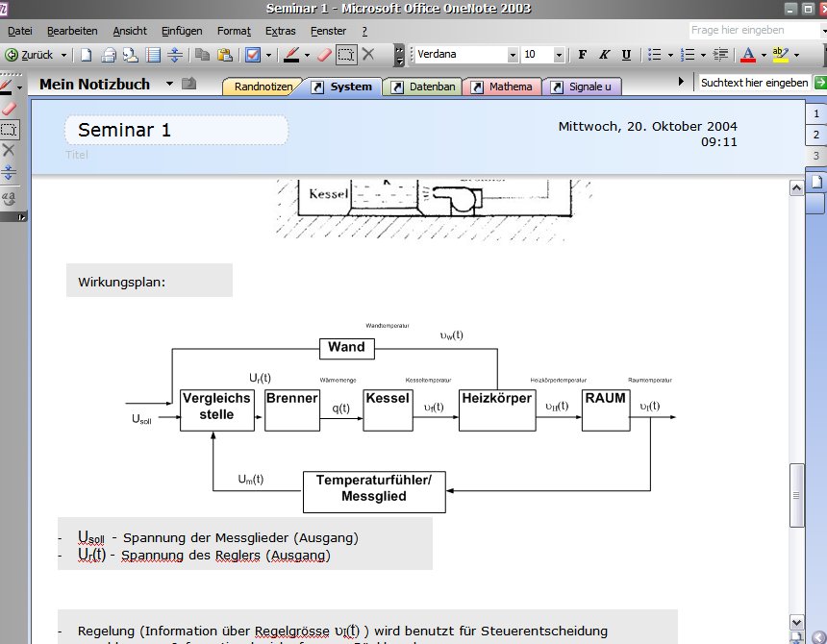Image resolution: width=827 pixels, height=644 pixels.
Task: Click the Seminar 1 page title box
Action: point(176,130)
